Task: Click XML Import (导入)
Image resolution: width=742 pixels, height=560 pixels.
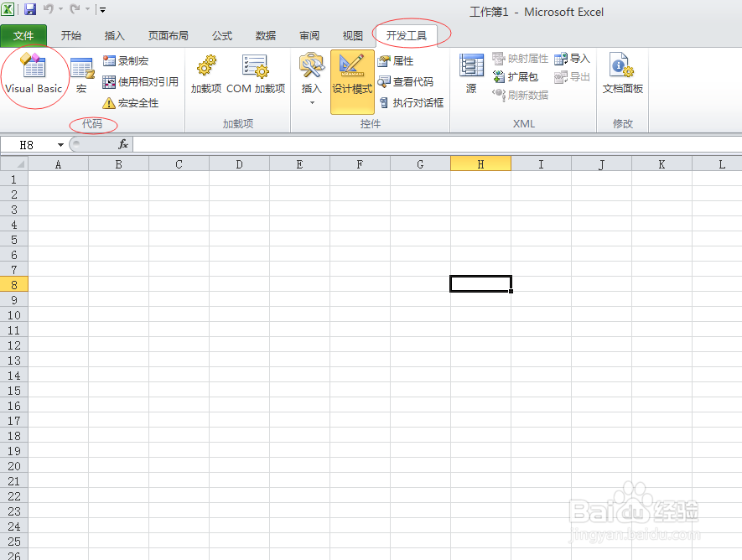Action: click(x=572, y=59)
